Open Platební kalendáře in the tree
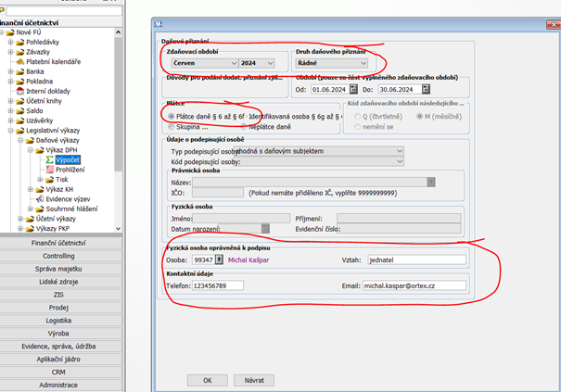The image size is (561, 392). (x=53, y=61)
